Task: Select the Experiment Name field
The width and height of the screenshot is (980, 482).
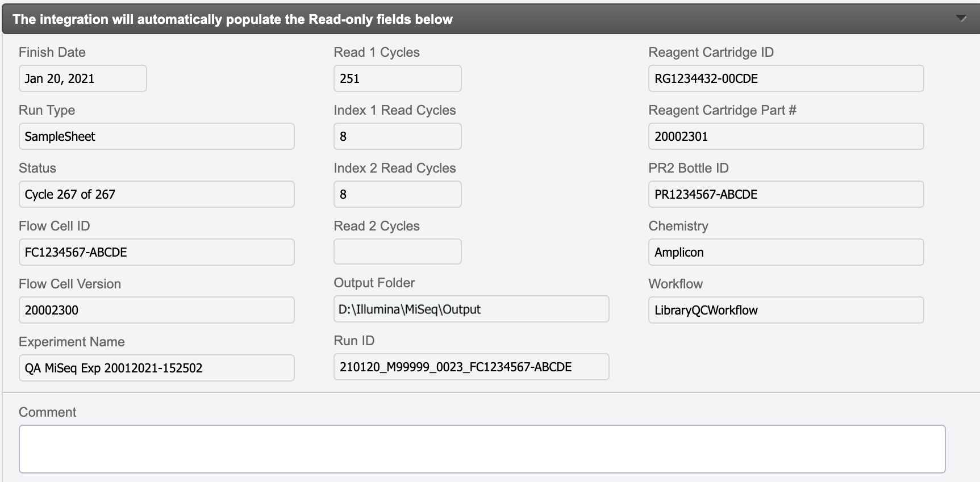Action: [x=156, y=368]
